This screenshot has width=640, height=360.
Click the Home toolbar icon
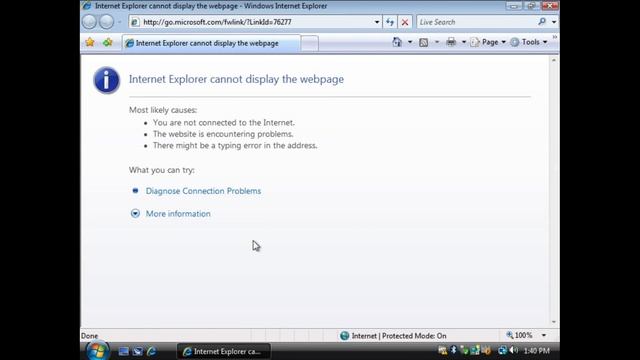coord(397,42)
